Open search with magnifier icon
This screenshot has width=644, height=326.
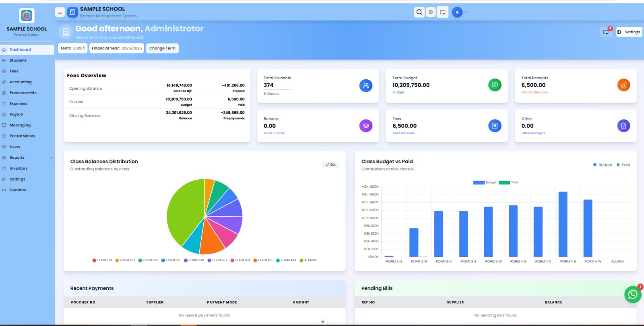[419, 12]
